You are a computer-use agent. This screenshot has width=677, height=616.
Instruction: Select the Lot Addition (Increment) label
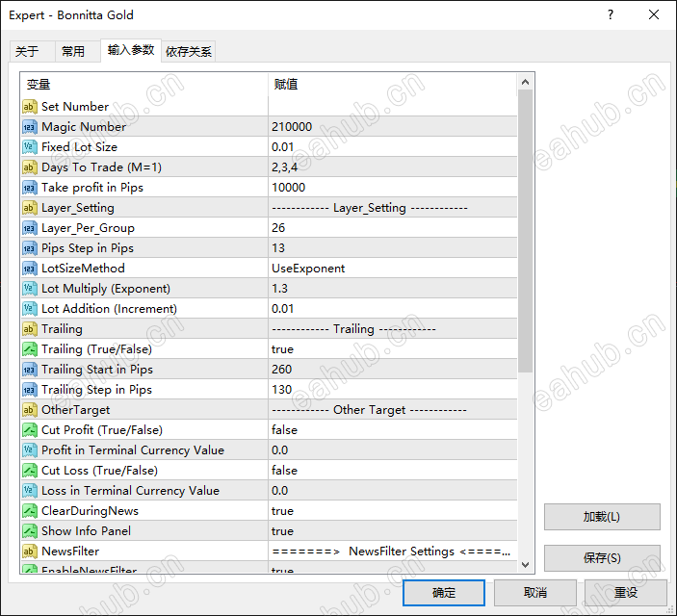(x=109, y=309)
